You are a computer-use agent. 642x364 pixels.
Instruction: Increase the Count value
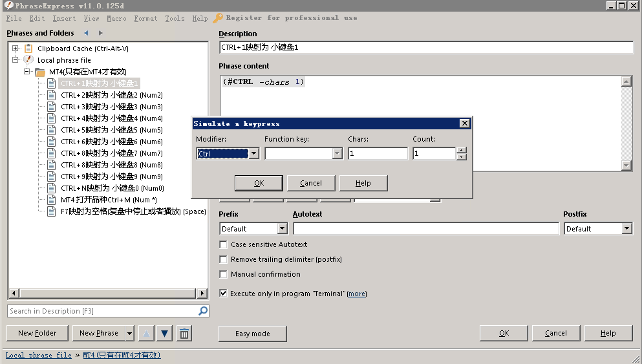click(x=461, y=150)
